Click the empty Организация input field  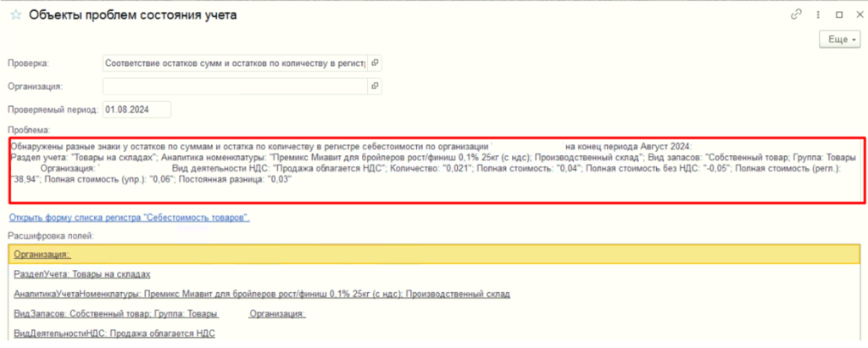pyautogui.click(x=234, y=86)
